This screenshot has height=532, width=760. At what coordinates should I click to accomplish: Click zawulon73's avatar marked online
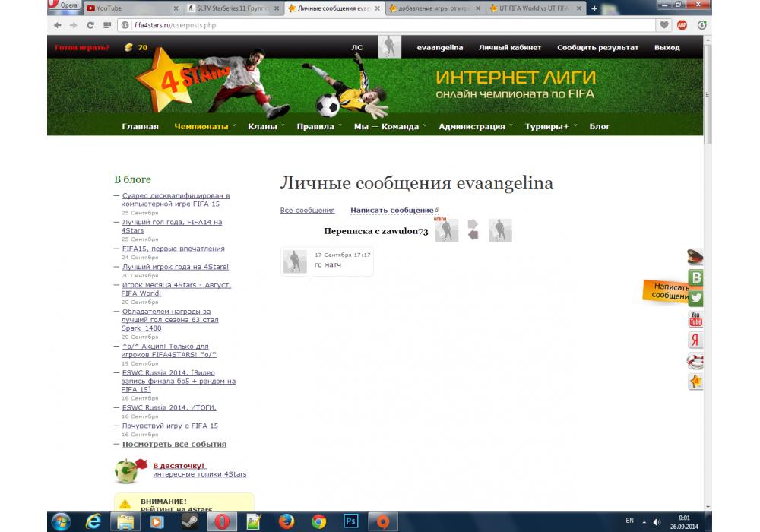click(x=447, y=230)
